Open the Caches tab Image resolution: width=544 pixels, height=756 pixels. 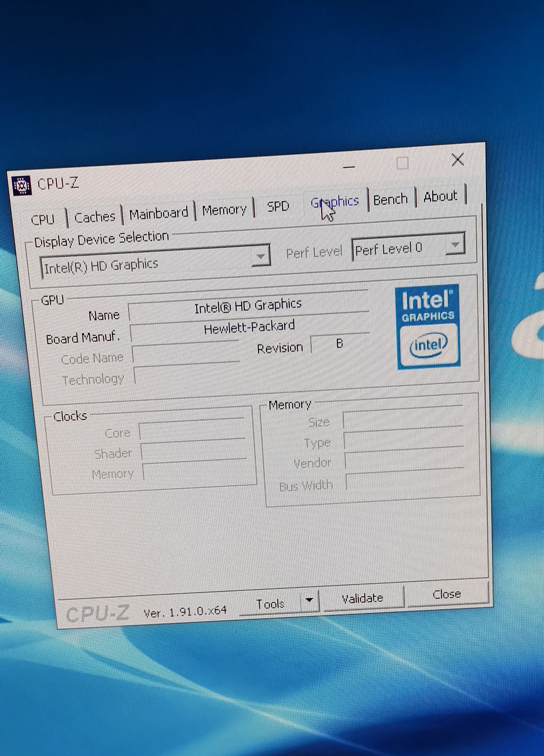coord(95,217)
